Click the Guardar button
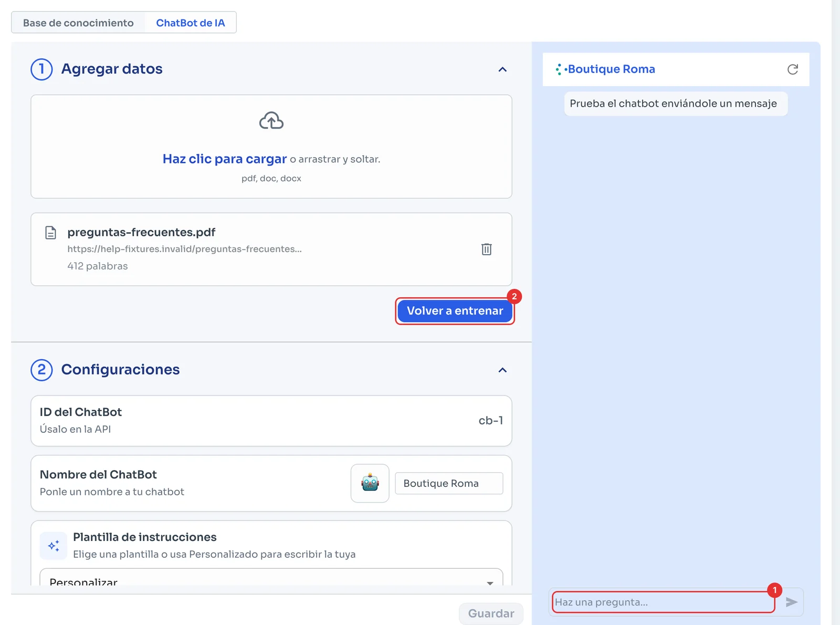 (491, 613)
